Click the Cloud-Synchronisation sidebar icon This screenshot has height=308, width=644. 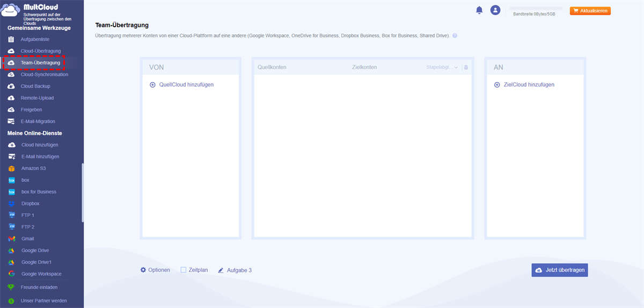(11, 75)
